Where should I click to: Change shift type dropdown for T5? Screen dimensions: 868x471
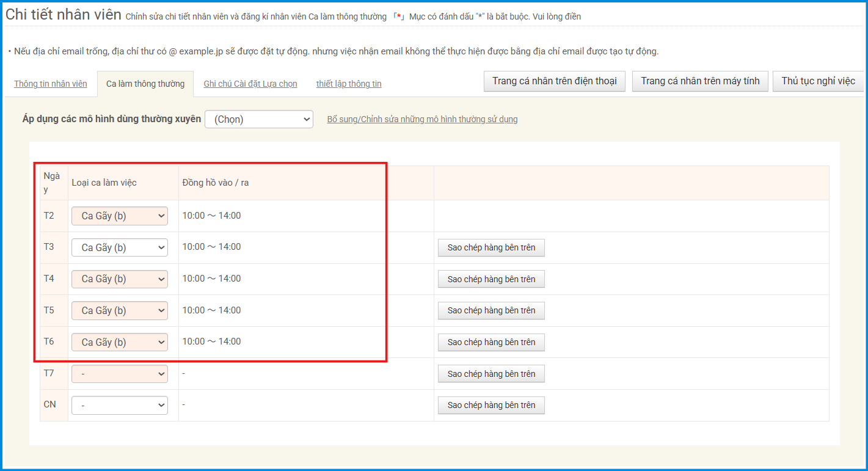click(120, 310)
